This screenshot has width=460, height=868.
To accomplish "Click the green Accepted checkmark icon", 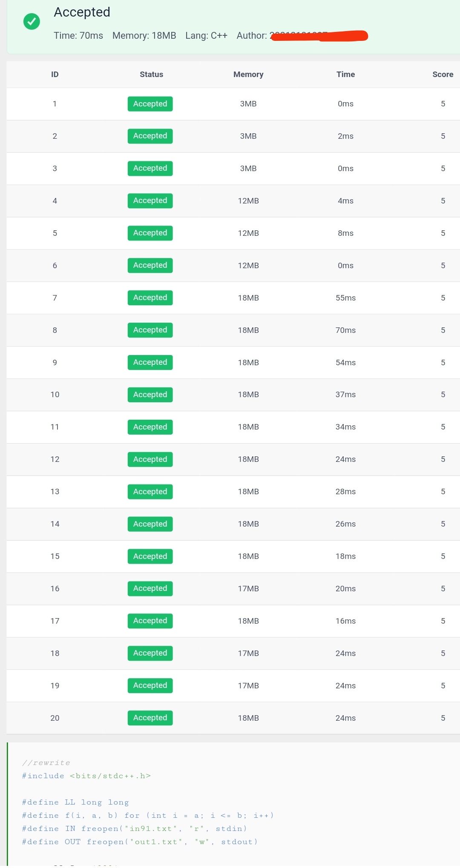I will 32,21.
